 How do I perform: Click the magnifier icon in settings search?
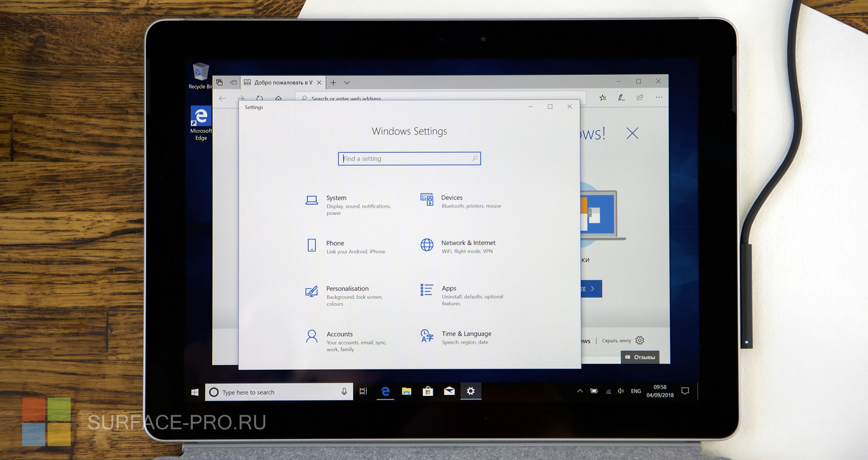(x=475, y=159)
